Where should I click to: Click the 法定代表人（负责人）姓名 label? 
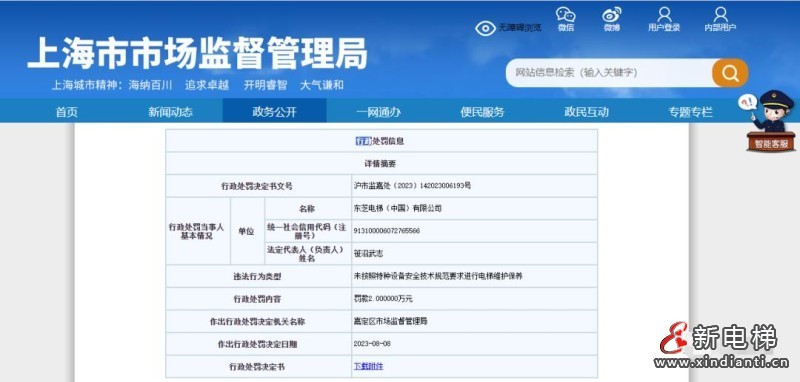307,253
